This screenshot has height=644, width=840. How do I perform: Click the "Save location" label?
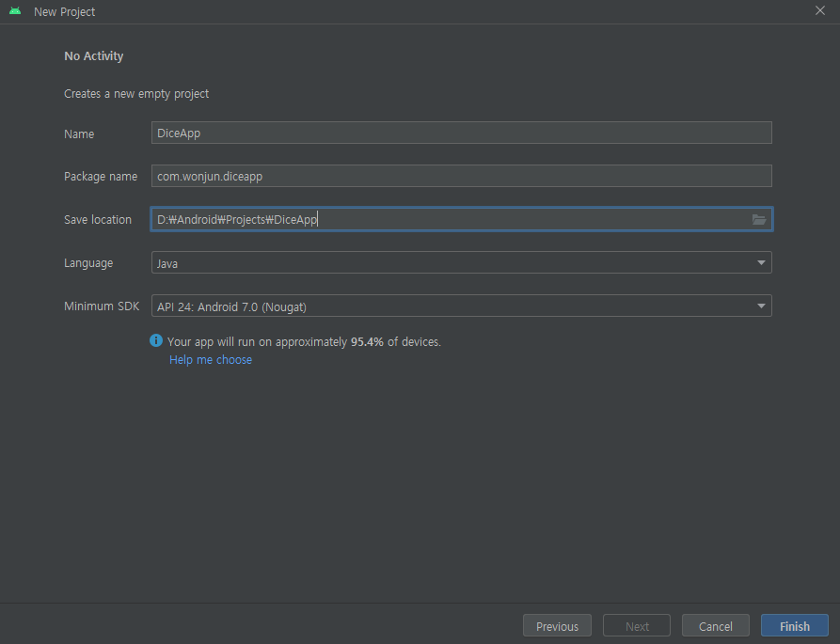[98, 220]
